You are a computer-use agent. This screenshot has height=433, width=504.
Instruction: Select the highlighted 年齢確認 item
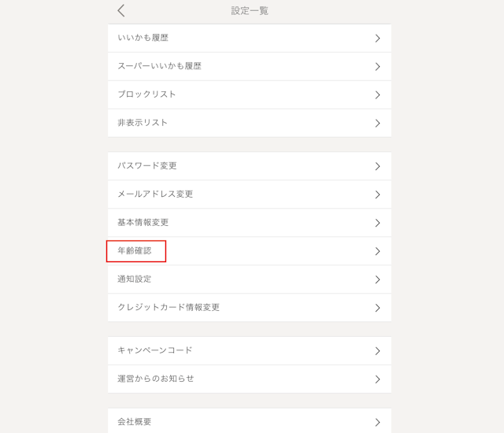(x=135, y=251)
